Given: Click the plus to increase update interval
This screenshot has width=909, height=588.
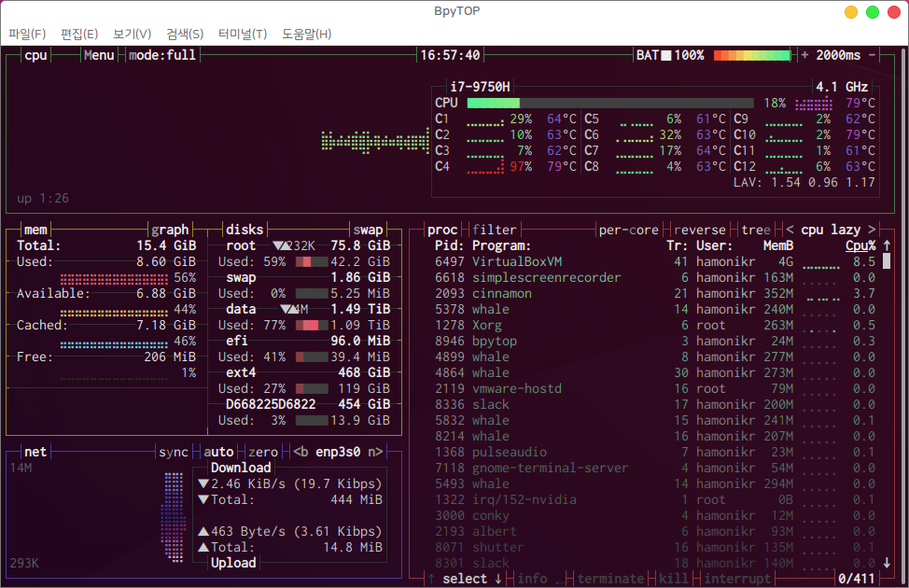Looking at the screenshot, I should (x=804, y=55).
